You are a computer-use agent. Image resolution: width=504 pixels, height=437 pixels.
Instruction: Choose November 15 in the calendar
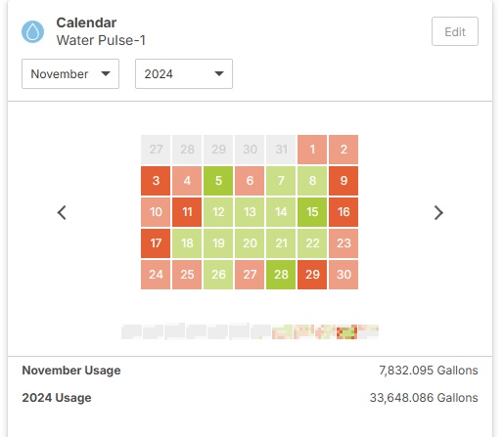tap(312, 212)
